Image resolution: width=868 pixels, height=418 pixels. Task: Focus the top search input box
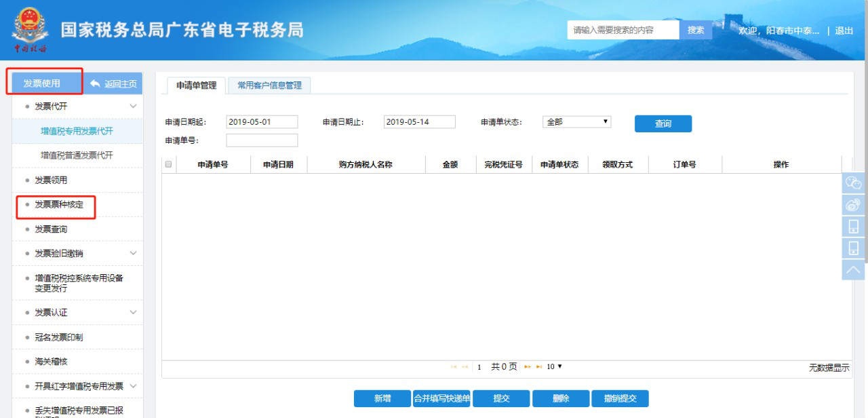623,30
